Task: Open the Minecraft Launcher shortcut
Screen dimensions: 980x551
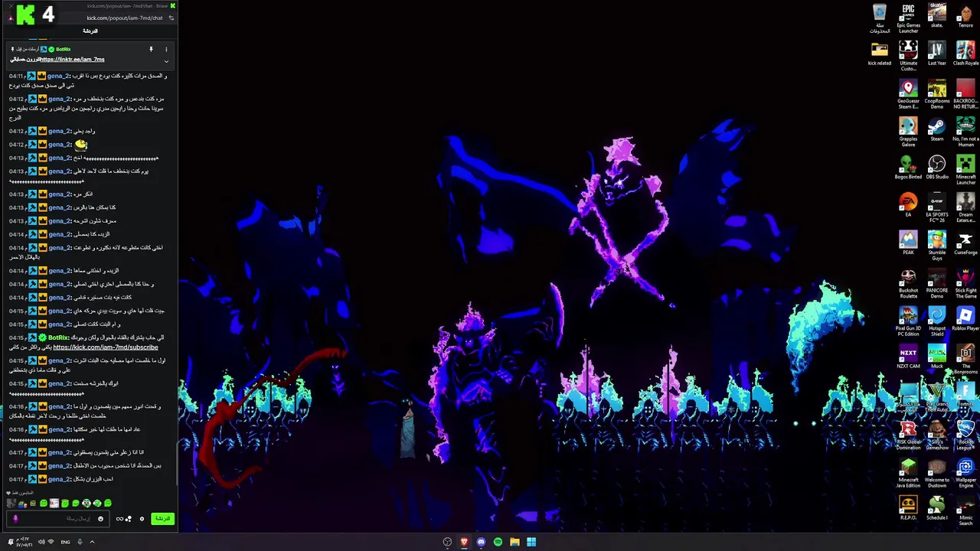Action: click(965, 170)
